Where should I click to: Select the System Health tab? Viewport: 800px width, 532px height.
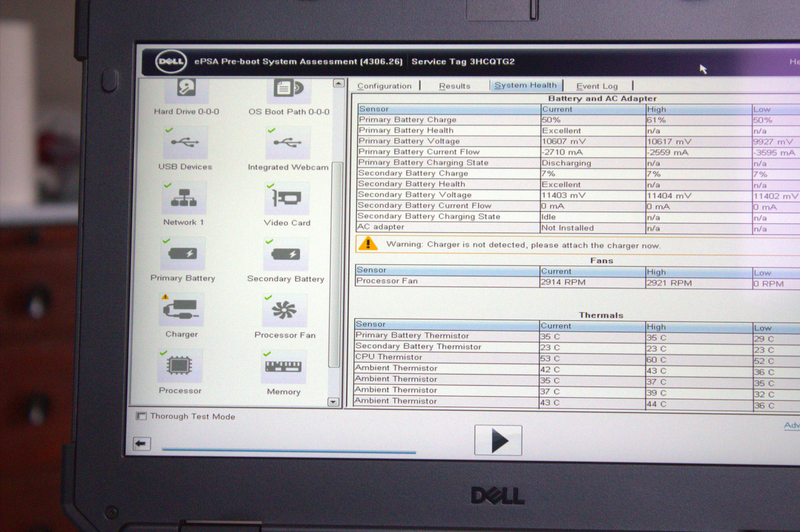click(525, 85)
